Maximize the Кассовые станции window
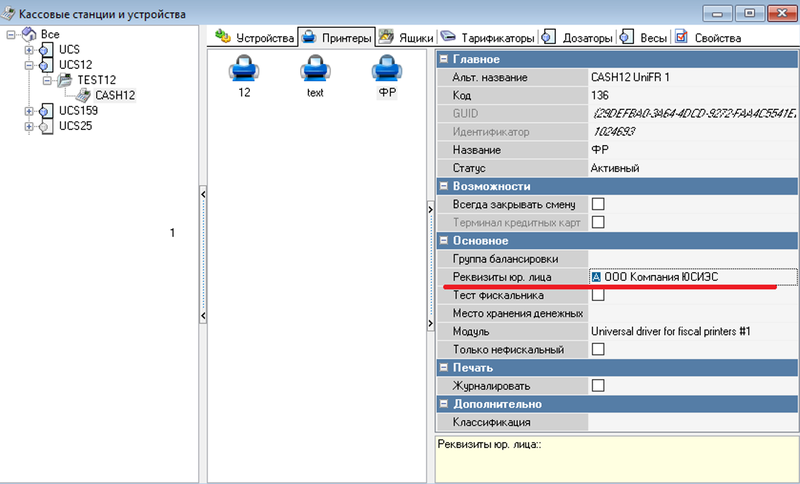Screen dimensions: 800x484 click(749, 13)
